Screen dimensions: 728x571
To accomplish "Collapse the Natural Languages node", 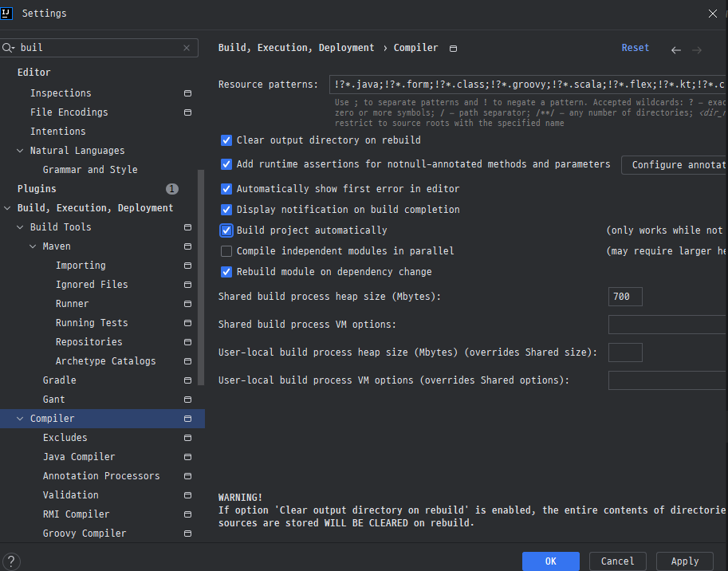I will tap(20, 151).
